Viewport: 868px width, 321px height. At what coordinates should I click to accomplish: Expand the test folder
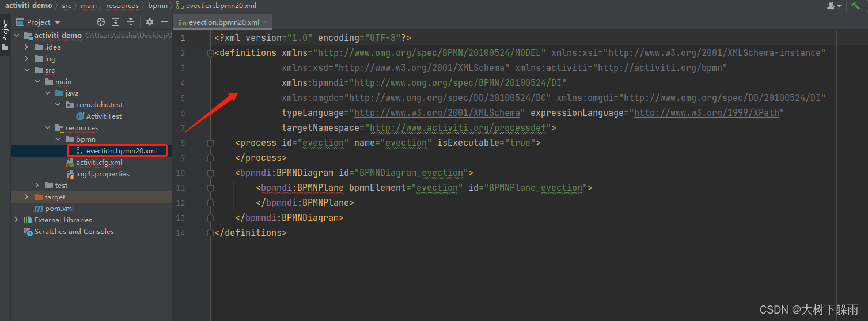37,186
